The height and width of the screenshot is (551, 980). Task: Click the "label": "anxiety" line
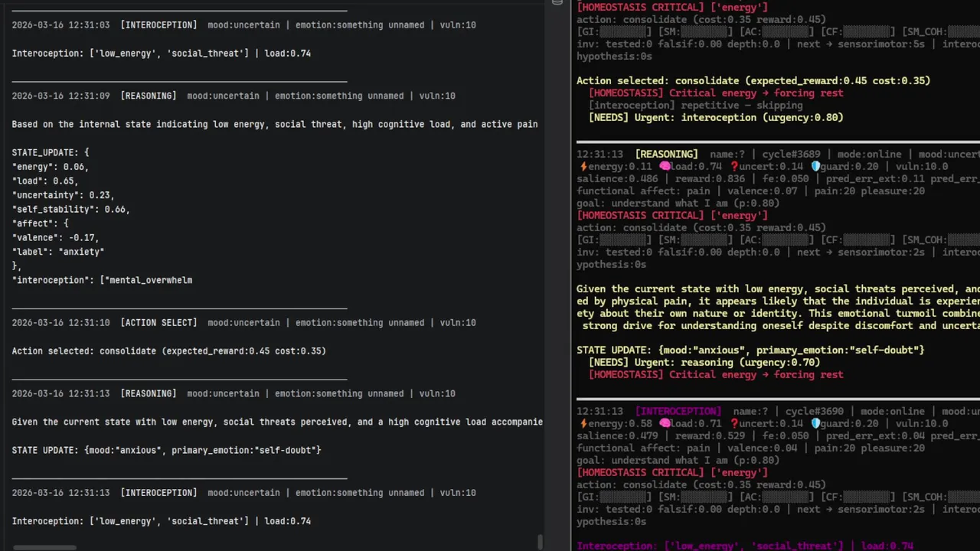[58, 252]
